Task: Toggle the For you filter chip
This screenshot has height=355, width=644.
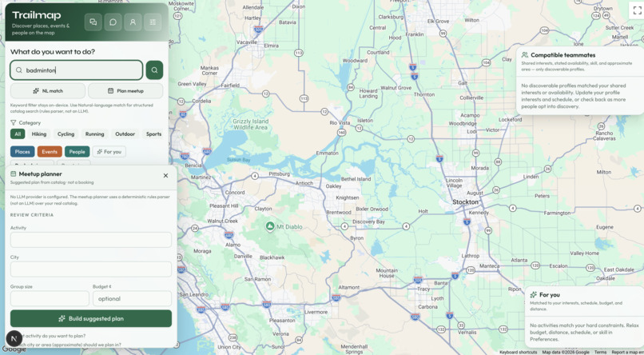Action: [x=109, y=152]
